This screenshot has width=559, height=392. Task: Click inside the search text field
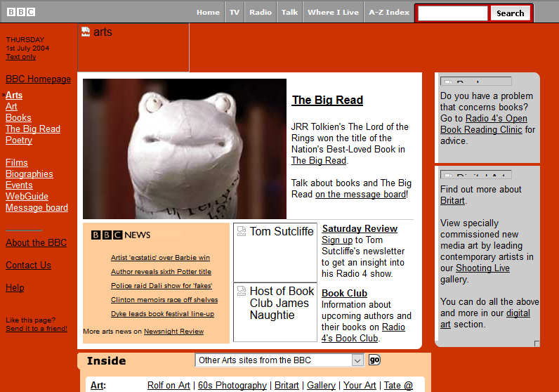point(453,13)
